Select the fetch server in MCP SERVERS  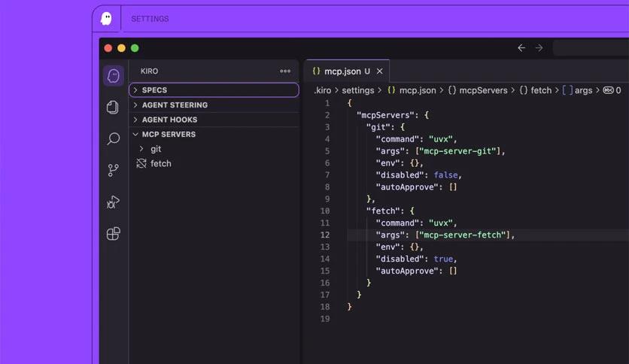tap(214, 163)
